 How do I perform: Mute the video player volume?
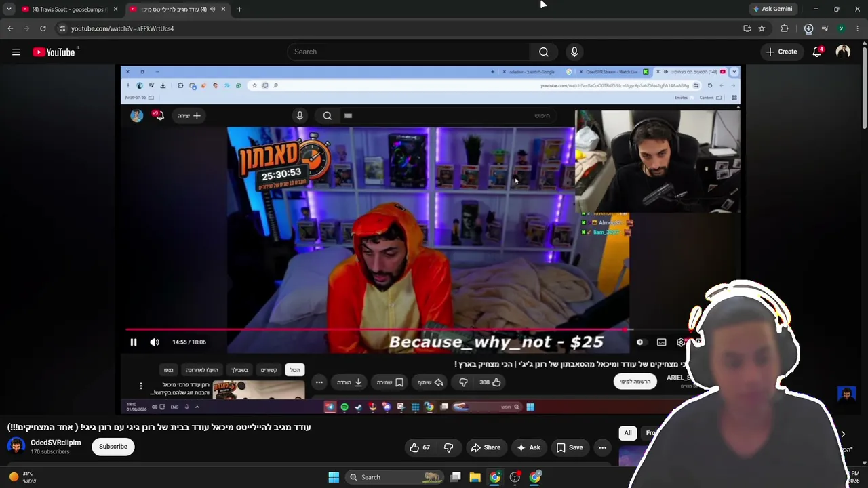click(155, 342)
